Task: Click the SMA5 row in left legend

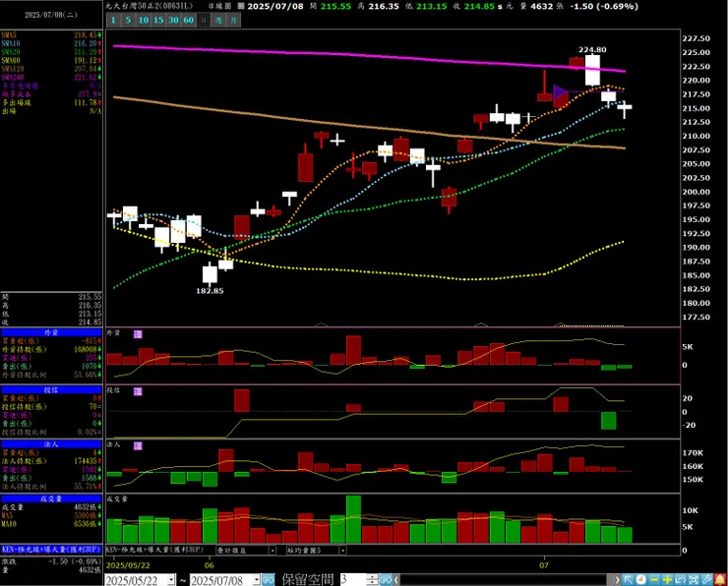Action: click(x=51, y=35)
